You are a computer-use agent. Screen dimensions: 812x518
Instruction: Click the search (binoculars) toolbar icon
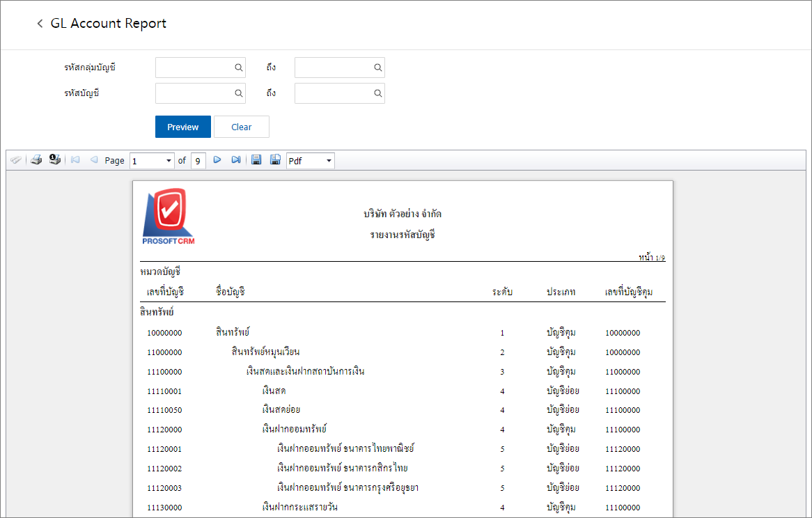16,160
